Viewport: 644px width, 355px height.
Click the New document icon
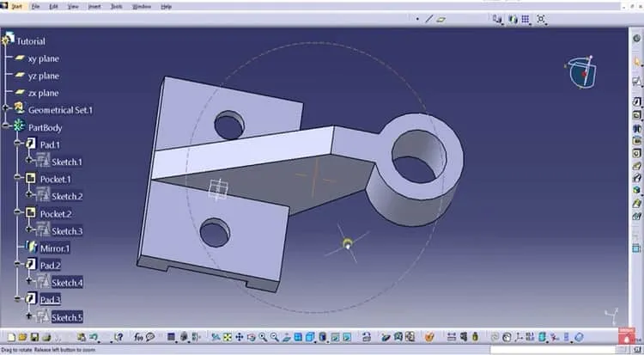click(11, 337)
